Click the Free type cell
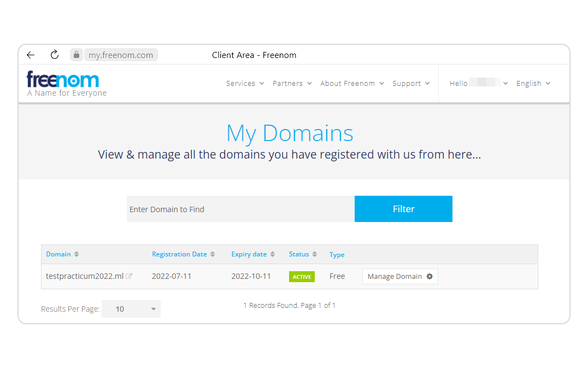The width and height of the screenshot is (588, 368). coord(337,277)
